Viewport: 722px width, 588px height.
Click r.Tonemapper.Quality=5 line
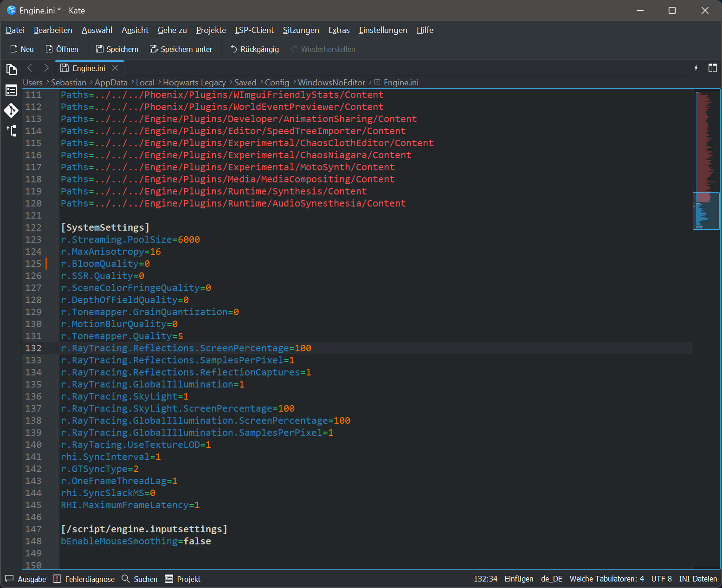tap(122, 336)
